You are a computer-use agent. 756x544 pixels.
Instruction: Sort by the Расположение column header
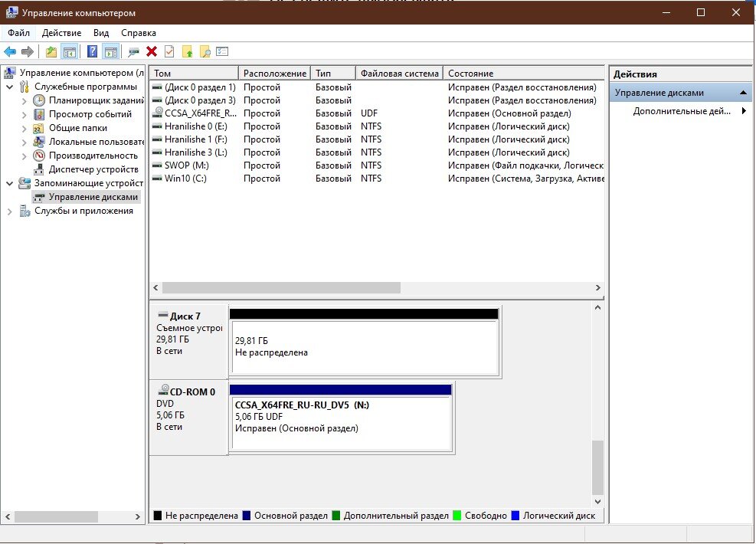pyautogui.click(x=274, y=74)
